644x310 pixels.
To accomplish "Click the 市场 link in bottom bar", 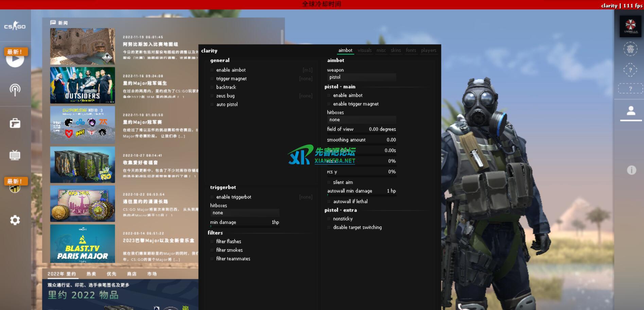I will pyautogui.click(x=152, y=274).
